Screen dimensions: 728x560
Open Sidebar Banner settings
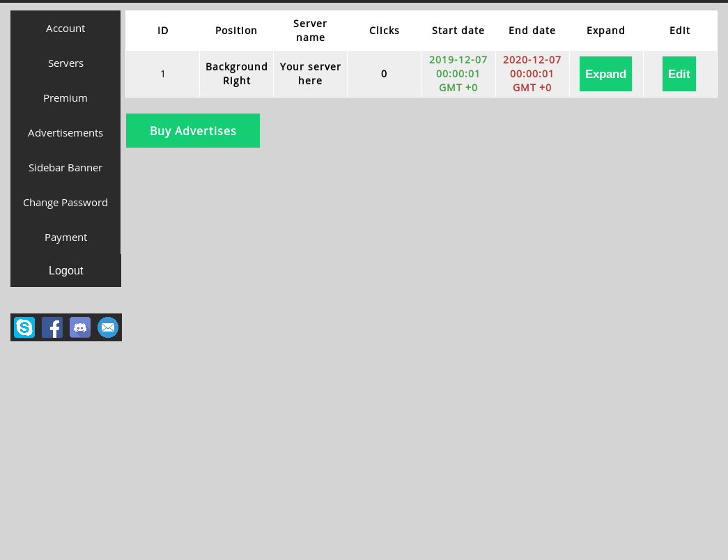pos(65,168)
